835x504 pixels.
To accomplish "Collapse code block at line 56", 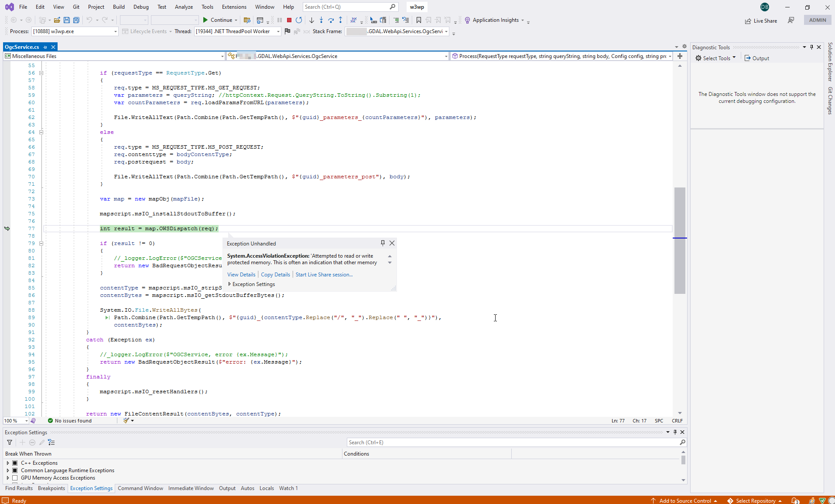I will [41, 73].
